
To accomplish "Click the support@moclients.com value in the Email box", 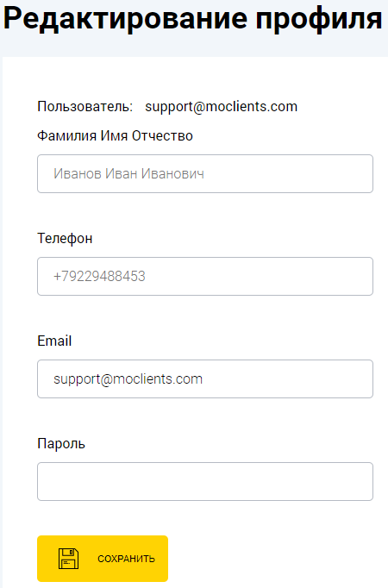I will click(128, 379).
